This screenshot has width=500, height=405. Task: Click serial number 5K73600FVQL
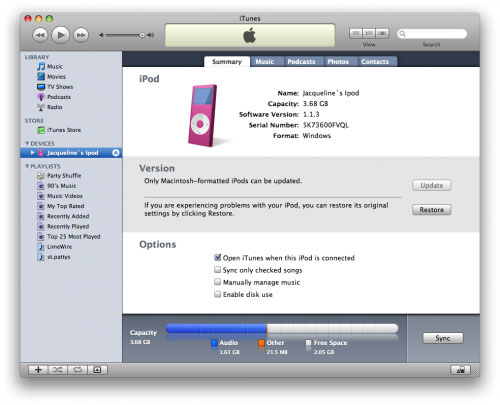pos(326,125)
